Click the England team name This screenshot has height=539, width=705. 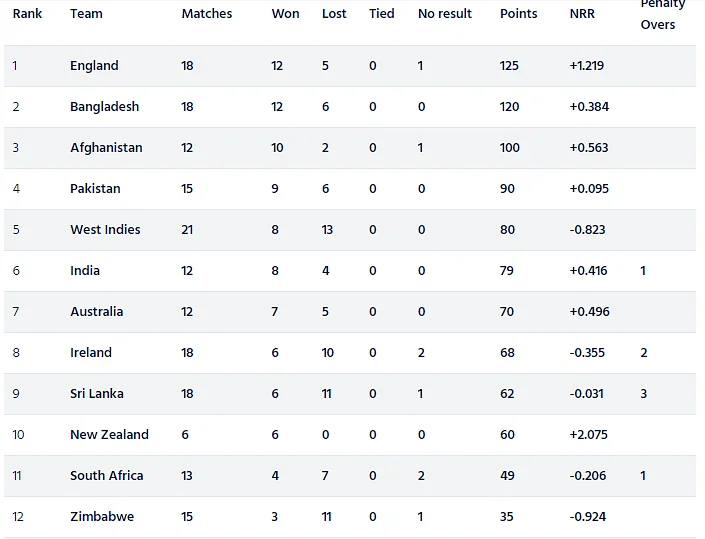tap(94, 66)
